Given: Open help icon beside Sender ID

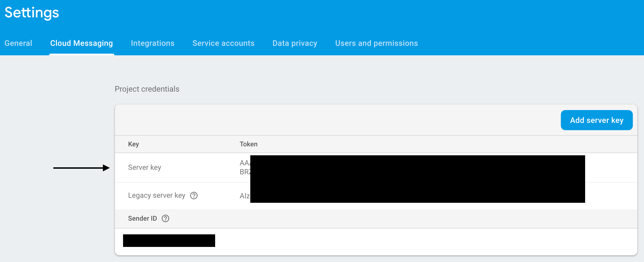Looking at the screenshot, I should point(165,218).
